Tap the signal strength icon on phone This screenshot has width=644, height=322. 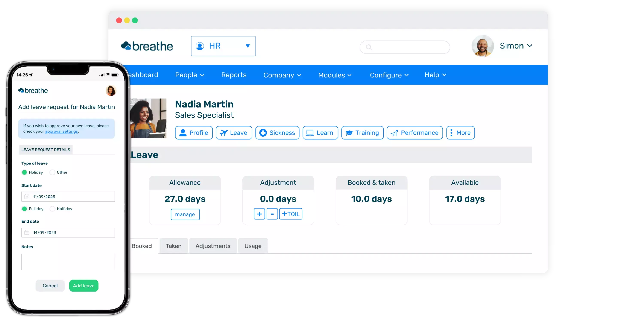(x=101, y=75)
